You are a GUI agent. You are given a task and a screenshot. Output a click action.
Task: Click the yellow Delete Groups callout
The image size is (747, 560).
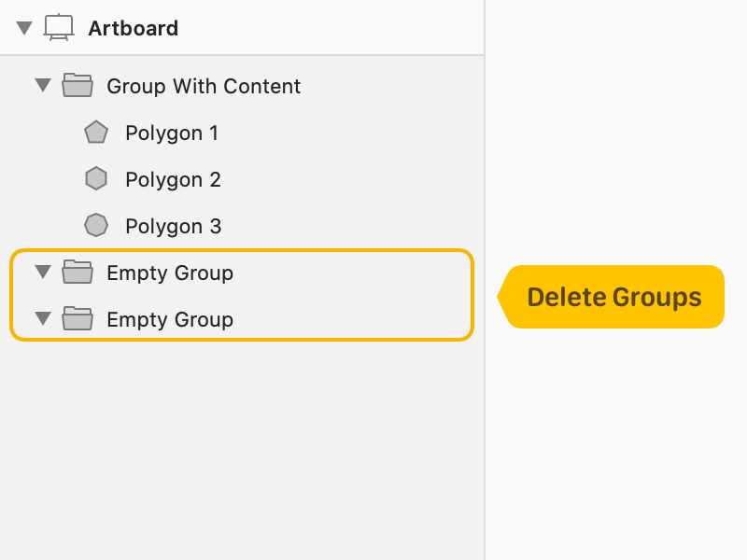point(611,297)
